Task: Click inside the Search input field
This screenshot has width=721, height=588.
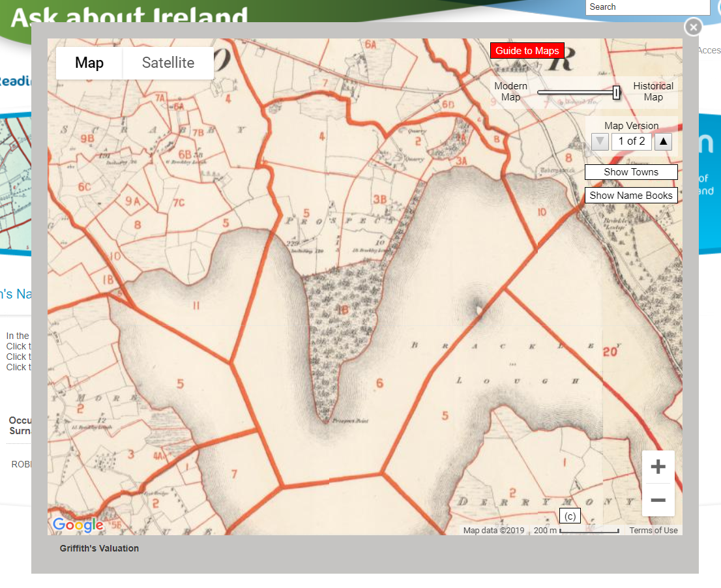Action: pos(647,7)
